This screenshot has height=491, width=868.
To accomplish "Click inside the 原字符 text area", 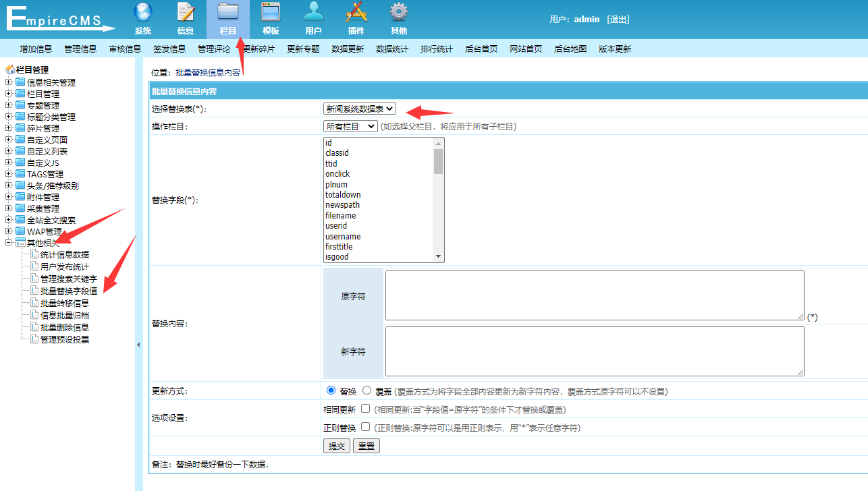I will 594,295.
